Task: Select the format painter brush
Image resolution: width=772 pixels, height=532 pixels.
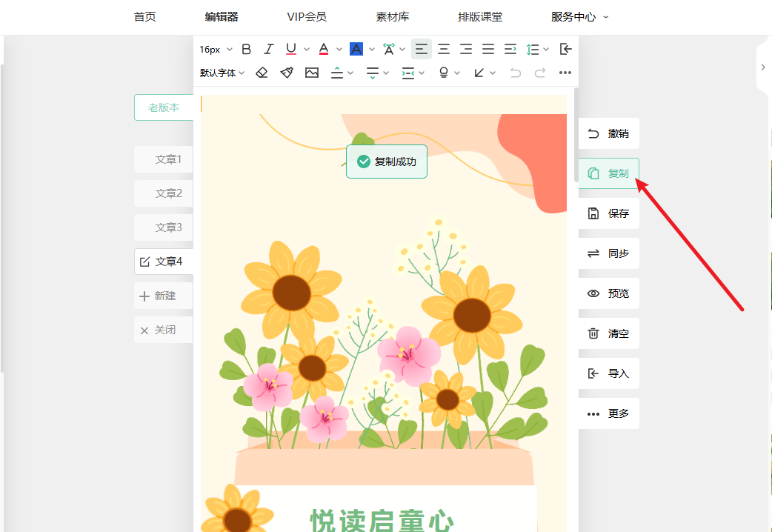Action: 287,73
